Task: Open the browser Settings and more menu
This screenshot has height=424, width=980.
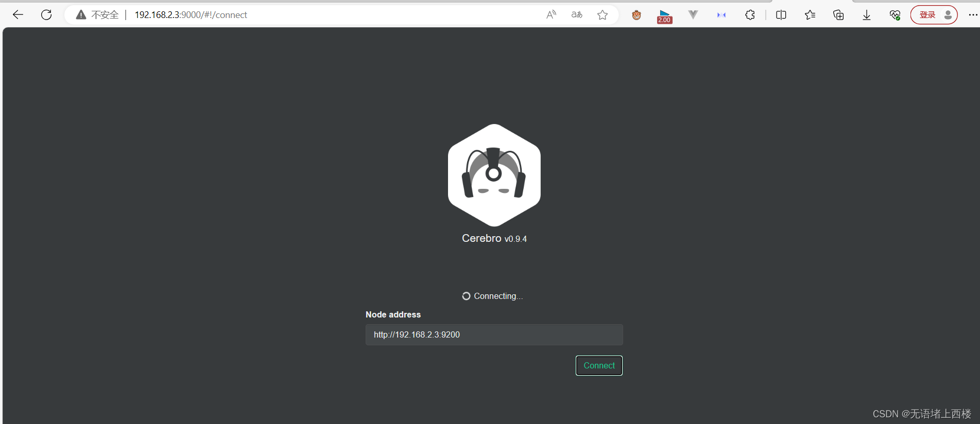Action: click(x=973, y=15)
